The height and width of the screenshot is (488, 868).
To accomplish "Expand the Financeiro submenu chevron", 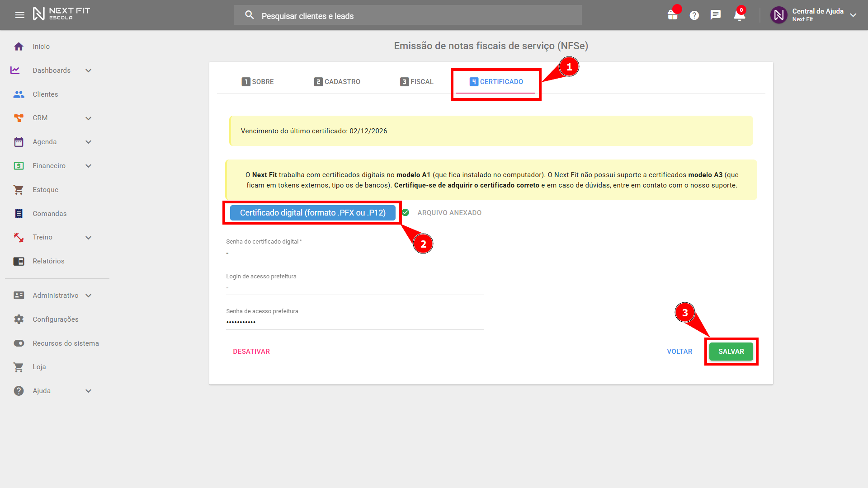I will click(89, 166).
